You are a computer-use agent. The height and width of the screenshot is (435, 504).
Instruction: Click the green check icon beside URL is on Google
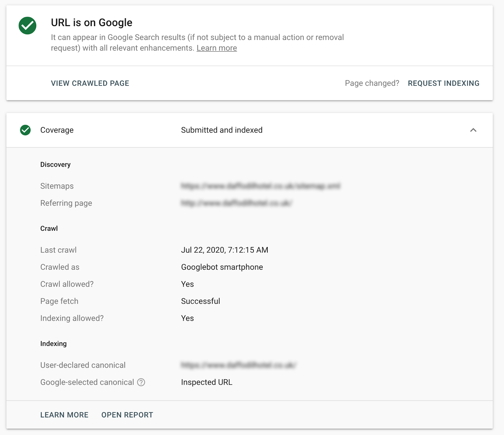coord(28,23)
